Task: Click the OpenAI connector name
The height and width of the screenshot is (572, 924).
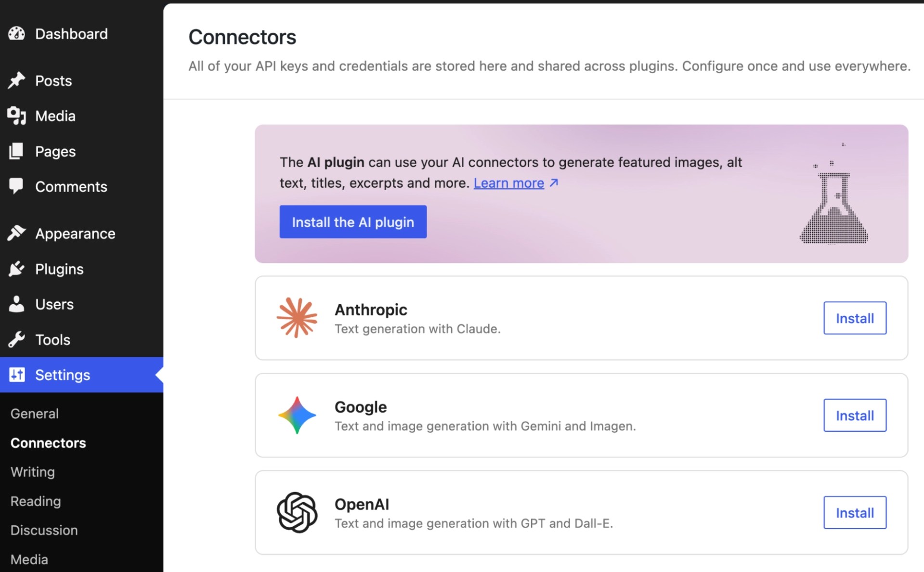Action: click(362, 504)
